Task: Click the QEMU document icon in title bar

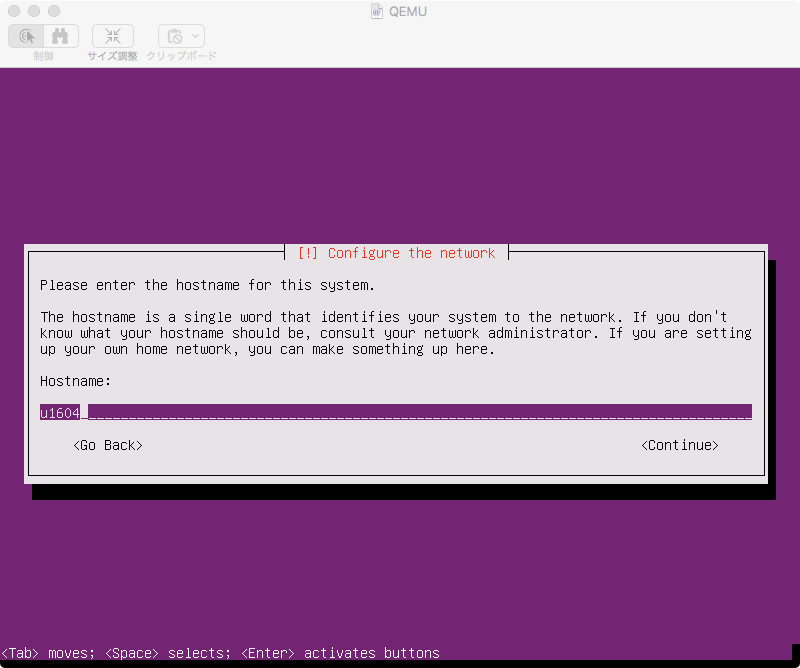Action: (377, 11)
